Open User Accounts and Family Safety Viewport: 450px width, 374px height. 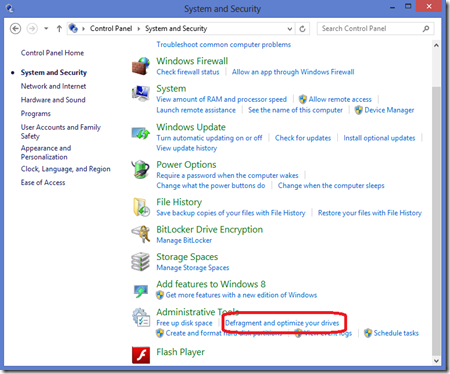(61, 132)
